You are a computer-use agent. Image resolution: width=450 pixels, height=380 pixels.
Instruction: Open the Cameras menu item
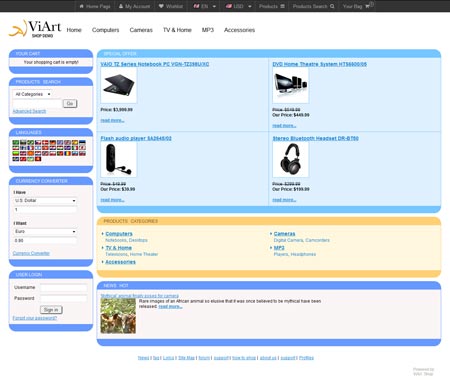[x=141, y=30]
